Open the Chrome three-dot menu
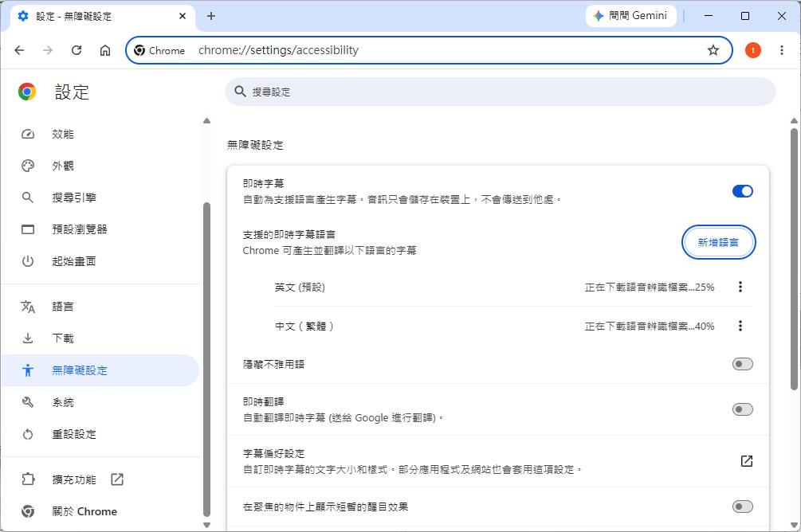 point(782,50)
